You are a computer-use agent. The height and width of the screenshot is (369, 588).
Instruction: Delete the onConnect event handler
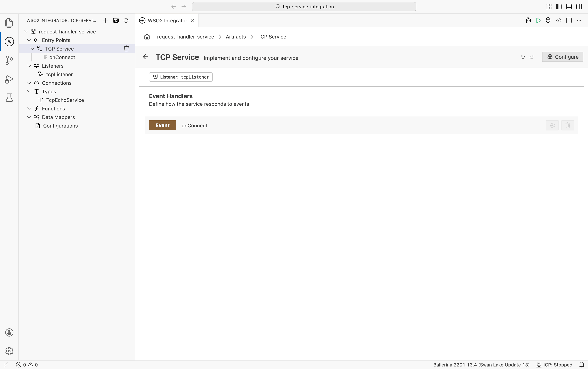tap(568, 125)
